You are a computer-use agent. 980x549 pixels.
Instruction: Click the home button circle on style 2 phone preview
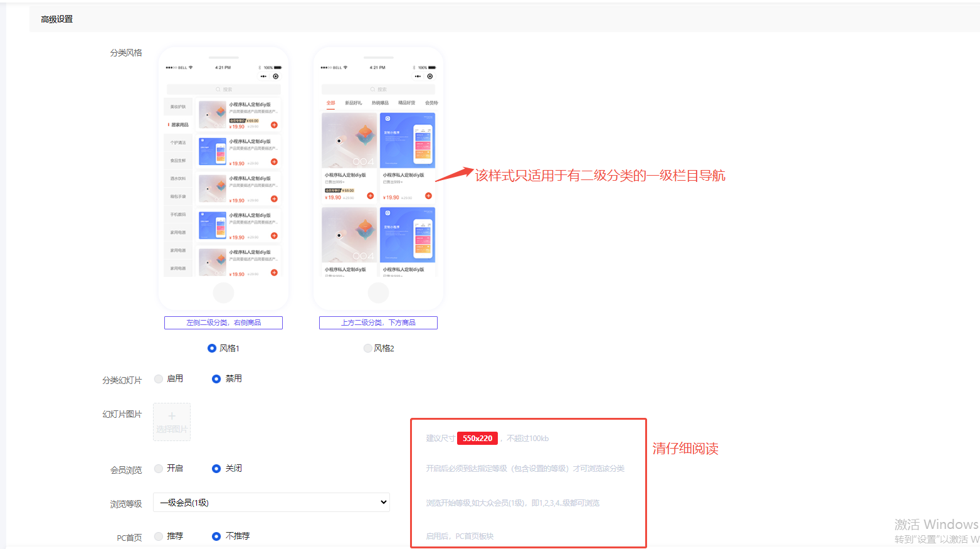coord(378,292)
